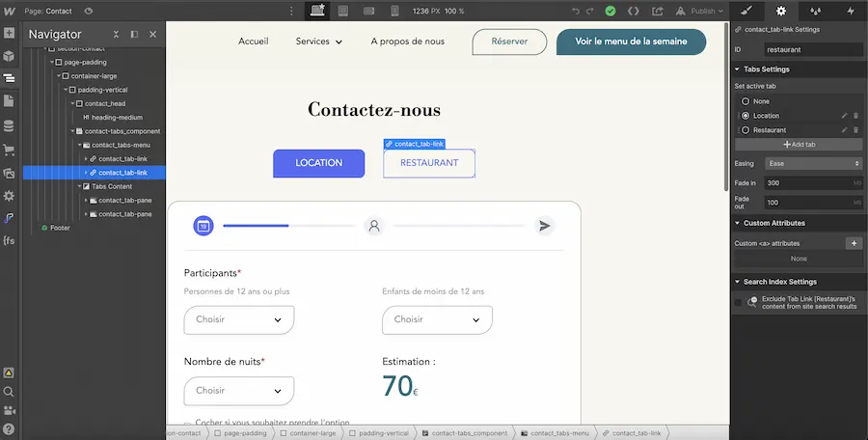Viewport: 868px width, 440px height.
Task: Open the Assets panel
Action: pos(9,173)
